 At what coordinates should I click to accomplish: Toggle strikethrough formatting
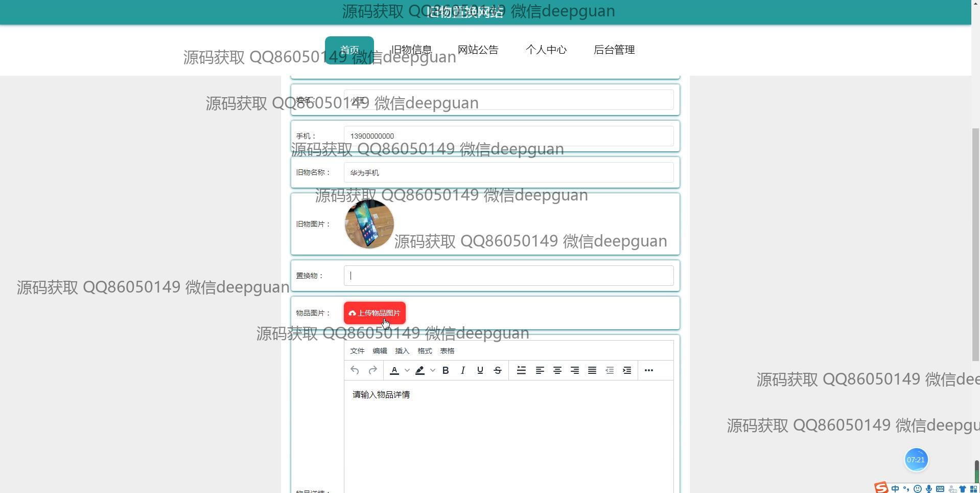coord(498,370)
